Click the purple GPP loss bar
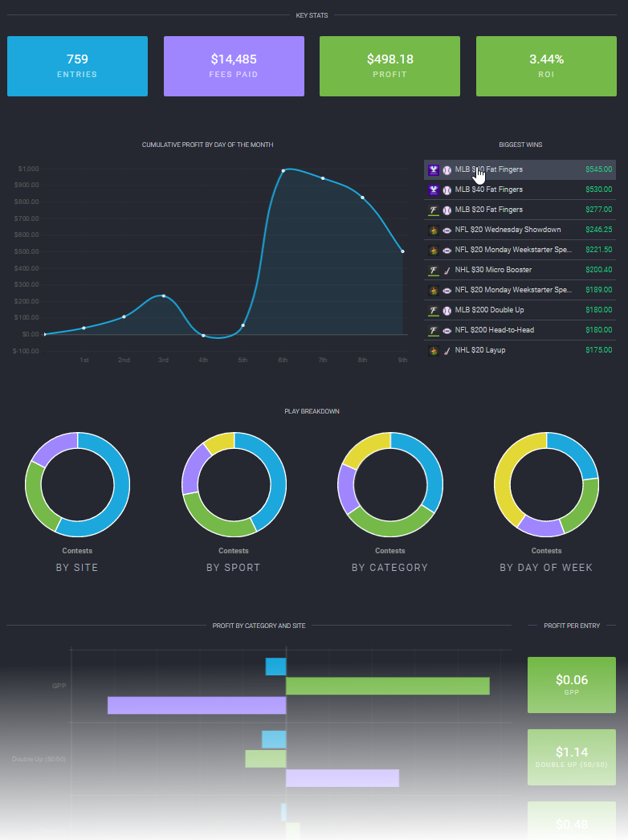The image size is (628, 840). click(x=197, y=705)
